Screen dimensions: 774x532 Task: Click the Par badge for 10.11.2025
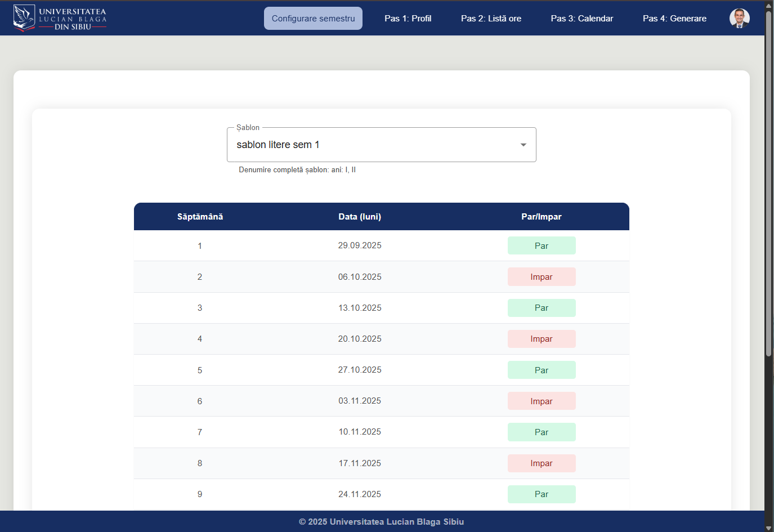(542, 432)
